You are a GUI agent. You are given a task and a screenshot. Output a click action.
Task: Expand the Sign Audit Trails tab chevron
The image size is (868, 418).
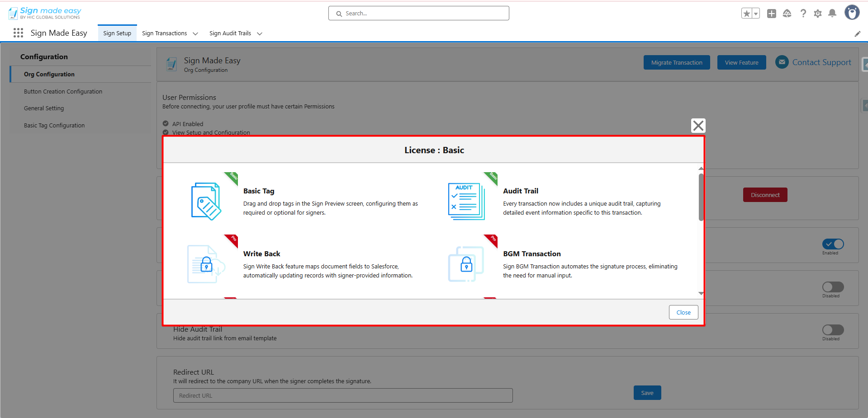(260, 33)
